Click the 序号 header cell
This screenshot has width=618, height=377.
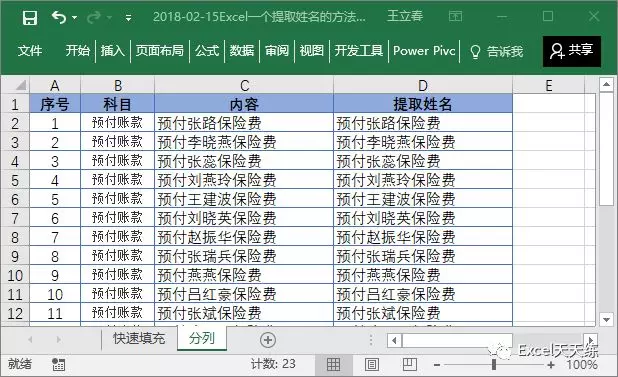55,104
